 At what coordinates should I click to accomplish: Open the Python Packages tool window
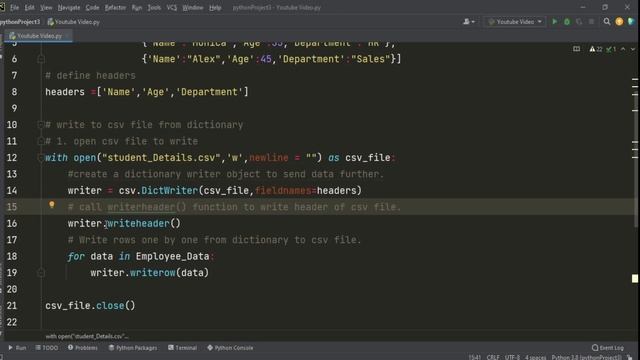pyautogui.click(x=133, y=348)
